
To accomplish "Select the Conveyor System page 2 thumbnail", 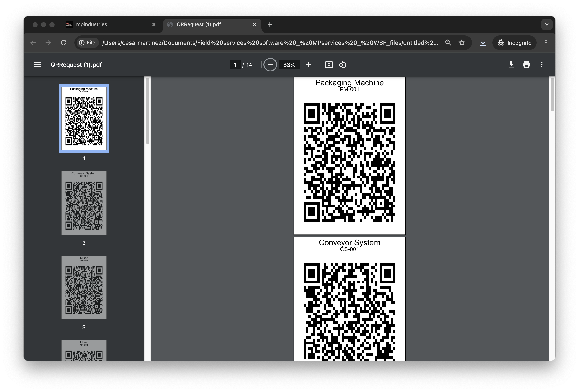I will click(84, 203).
